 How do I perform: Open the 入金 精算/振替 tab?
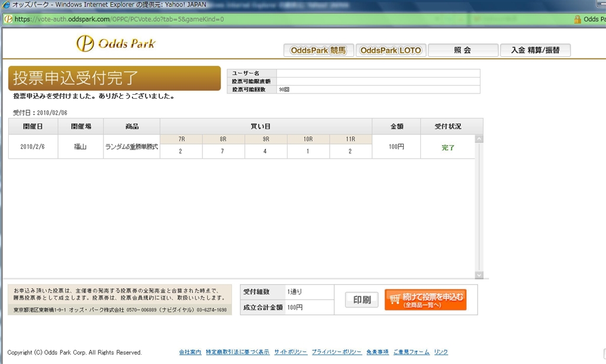pyautogui.click(x=535, y=50)
